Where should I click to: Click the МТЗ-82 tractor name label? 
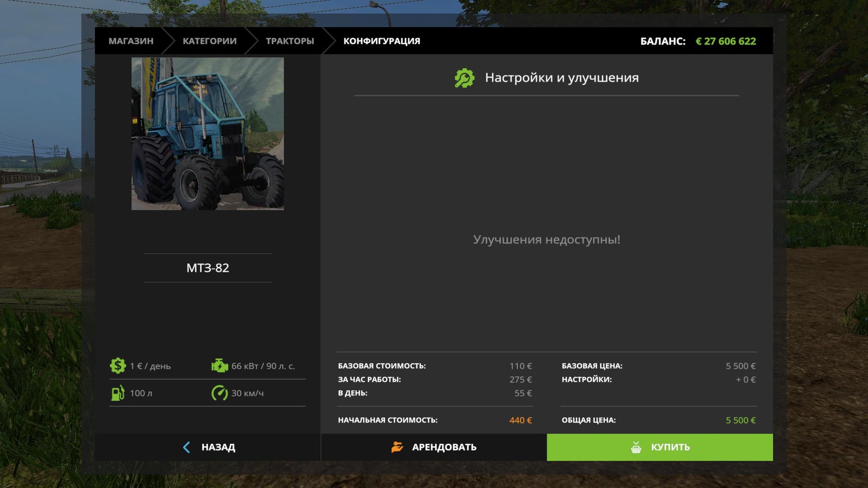(x=207, y=268)
